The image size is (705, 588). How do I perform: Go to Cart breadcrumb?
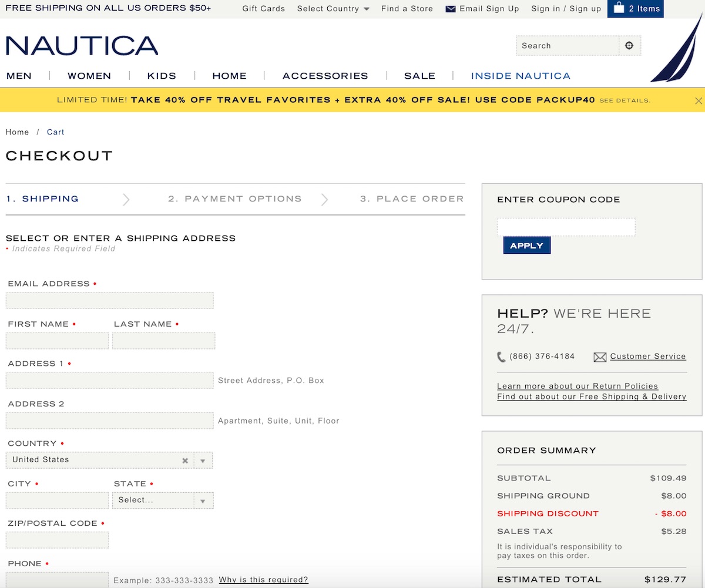[56, 132]
